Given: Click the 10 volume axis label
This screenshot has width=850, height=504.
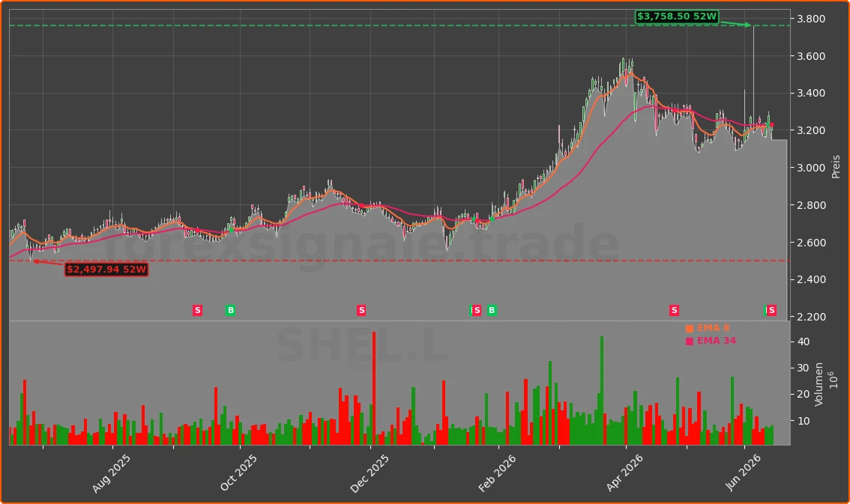Looking at the screenshot, I should [804, 421].
